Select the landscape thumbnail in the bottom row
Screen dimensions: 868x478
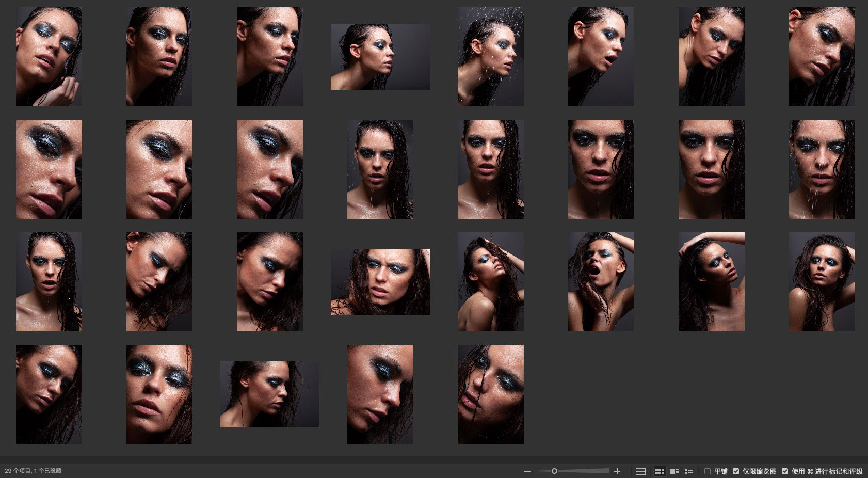[x=269, y=394]
